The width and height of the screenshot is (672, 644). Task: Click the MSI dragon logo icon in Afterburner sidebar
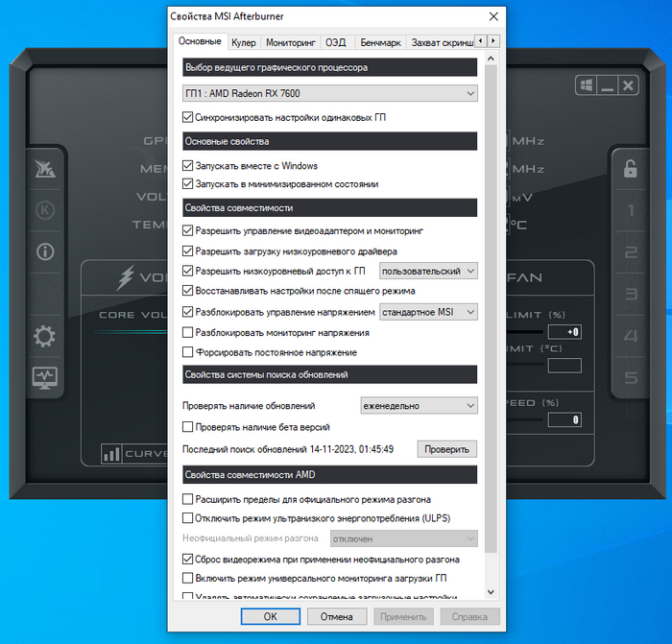pos(45,169)
